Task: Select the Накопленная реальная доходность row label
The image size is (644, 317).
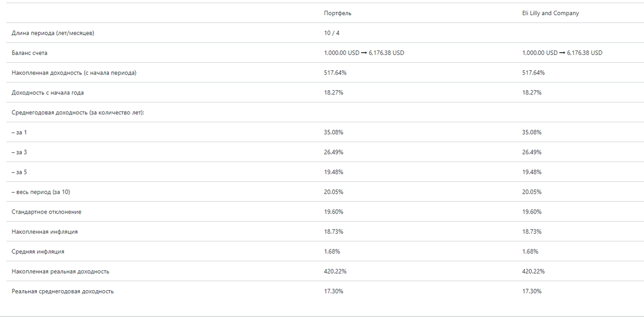Action: click(61, 271)
